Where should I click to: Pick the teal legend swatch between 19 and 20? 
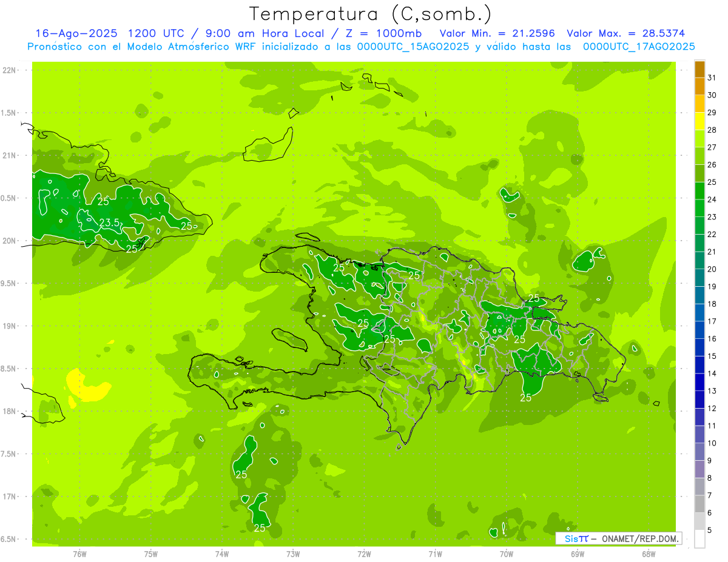coord(699,278)
